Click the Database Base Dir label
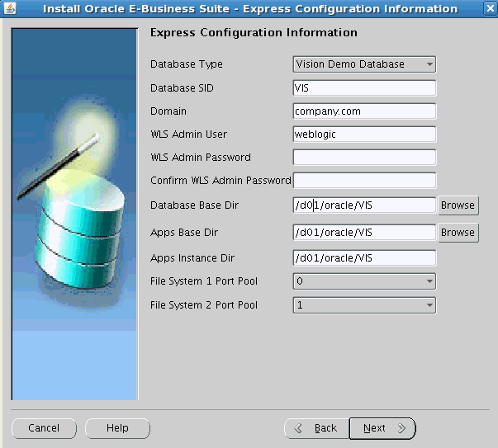This screenshot has width=498, height=448. click(194, 205)
